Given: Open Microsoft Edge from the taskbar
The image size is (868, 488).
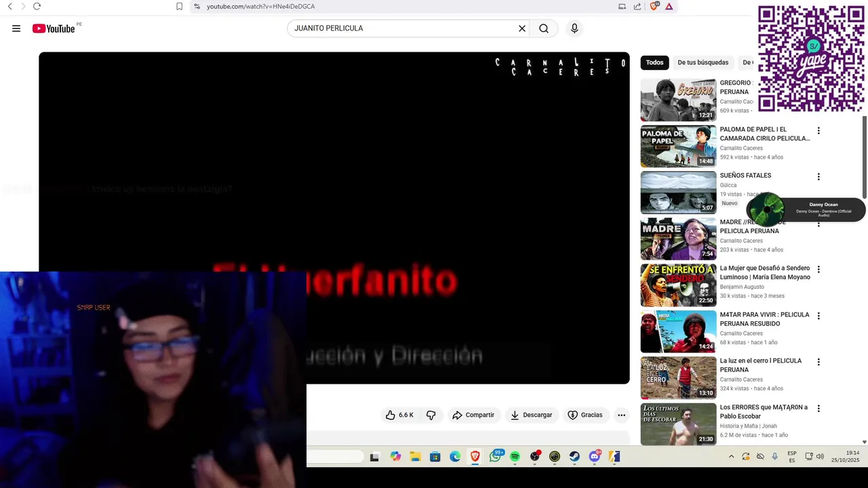Looking at the screenshot, I should click(455, 457).
